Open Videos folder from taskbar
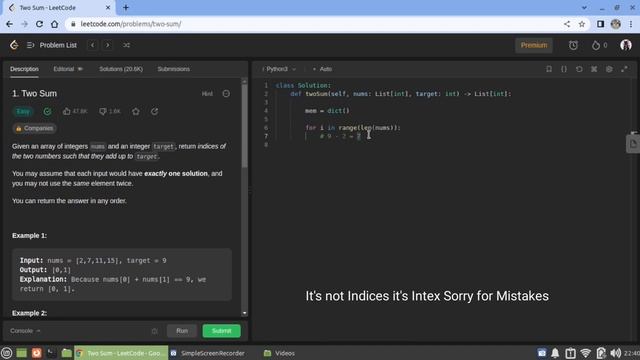 click(x=280, y=353)
